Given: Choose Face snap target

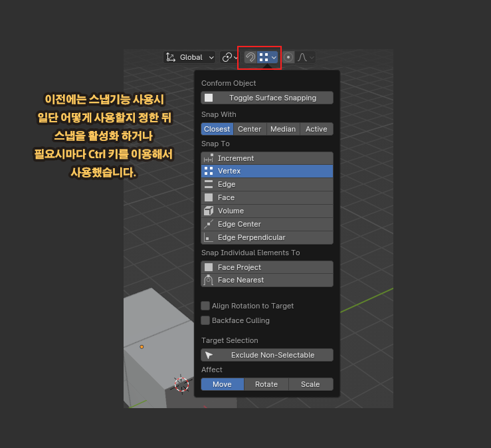Looking at the screenshot, I should (267, 197).
